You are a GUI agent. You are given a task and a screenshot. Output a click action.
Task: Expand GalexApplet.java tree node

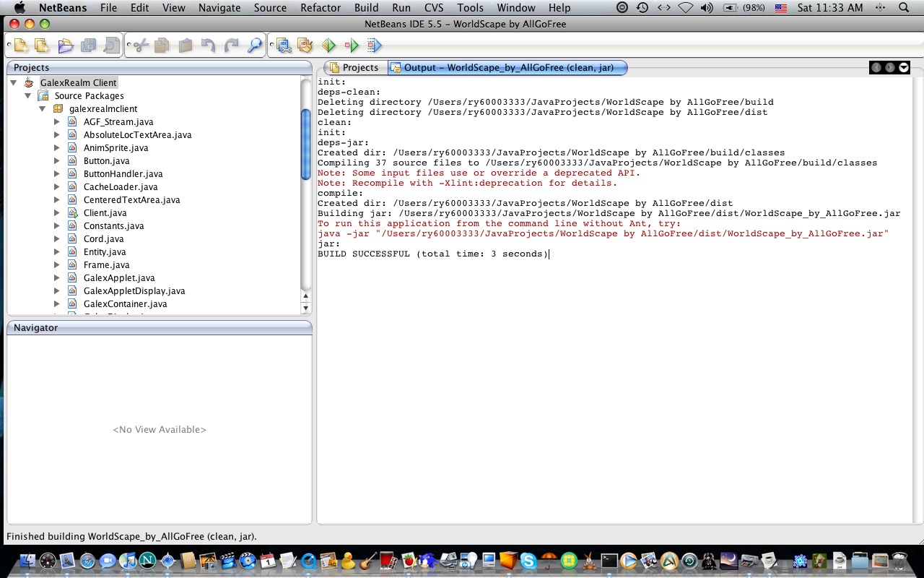point(57,278)
